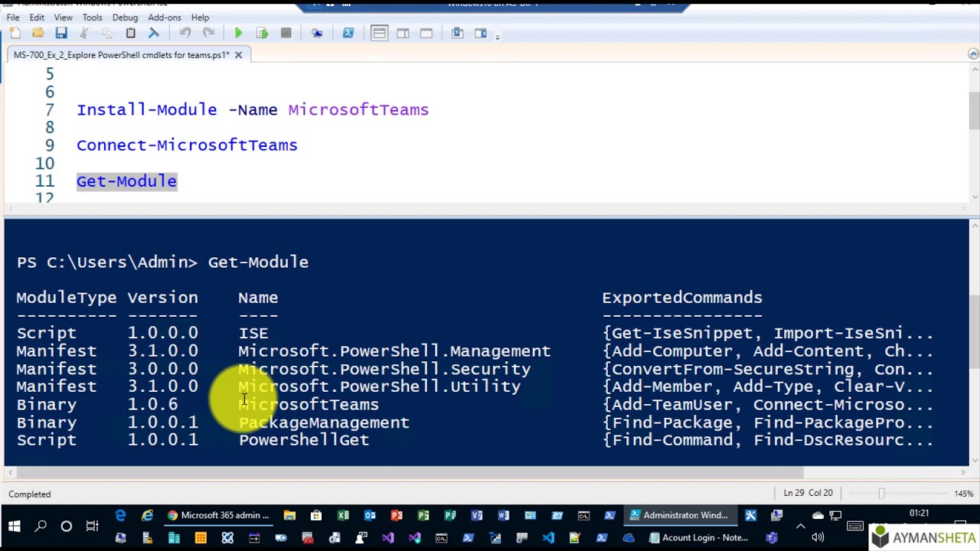
Task: Show script pane maximized layout
Action: pos(426,33)
